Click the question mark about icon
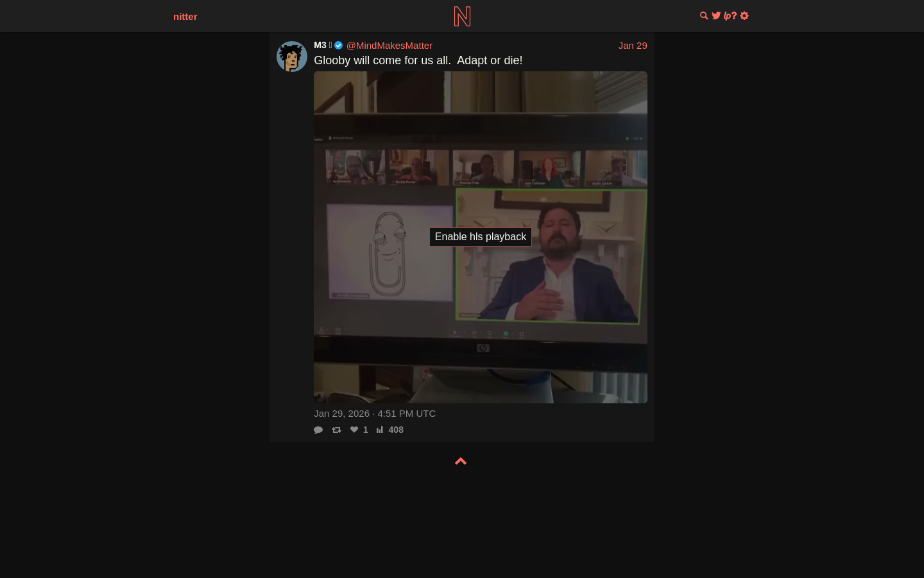The width and height of the screenshot is (924, 578). point(734,16)
